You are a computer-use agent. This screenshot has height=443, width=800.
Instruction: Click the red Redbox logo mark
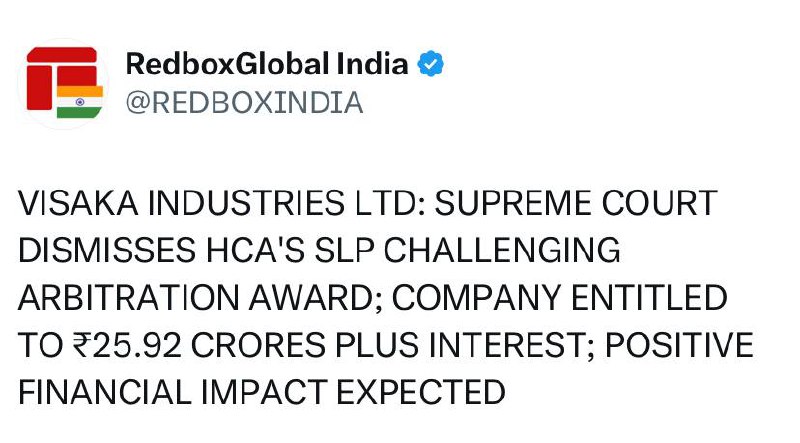click(54, 76)
